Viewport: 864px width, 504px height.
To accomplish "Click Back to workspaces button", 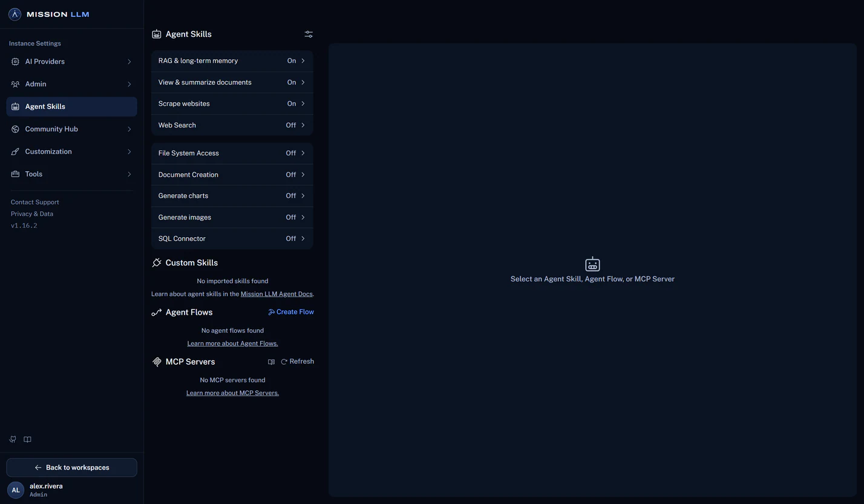I will (x=71, y=468).
